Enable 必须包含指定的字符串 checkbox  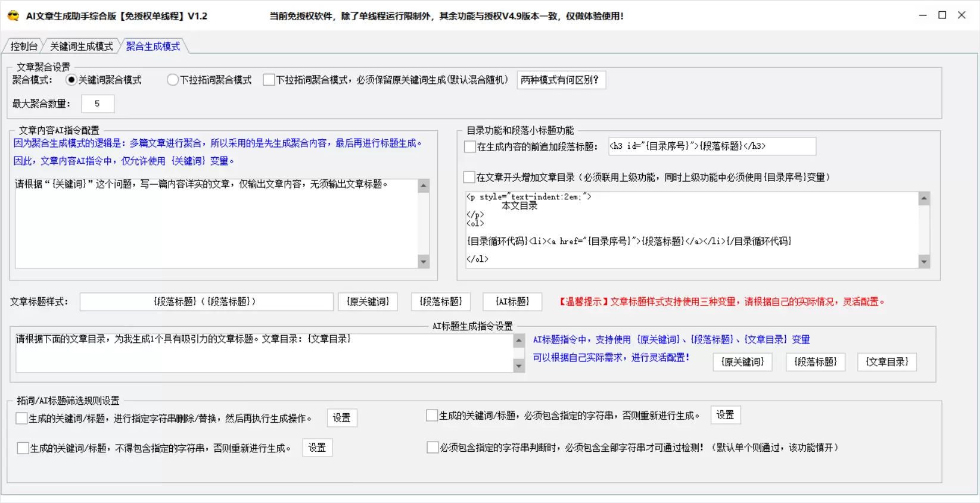(432, 415)
